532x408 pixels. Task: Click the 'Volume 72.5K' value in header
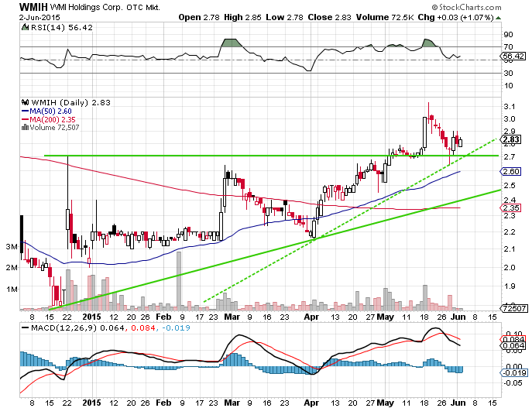tap(385, 17)
